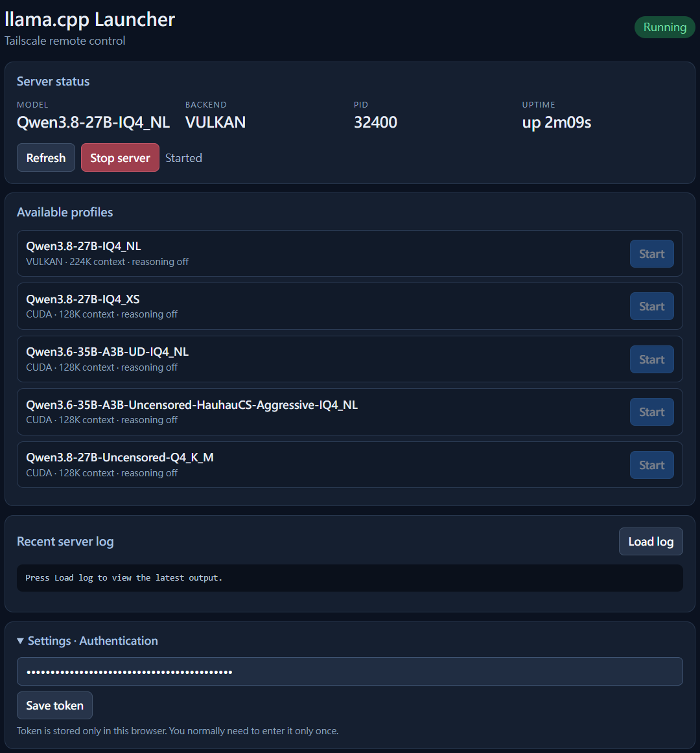This screenshot has height=753, width=700.
Task: Start the Qwen3.8-27B-IQ4_XS profile
Action: [651, 307]
